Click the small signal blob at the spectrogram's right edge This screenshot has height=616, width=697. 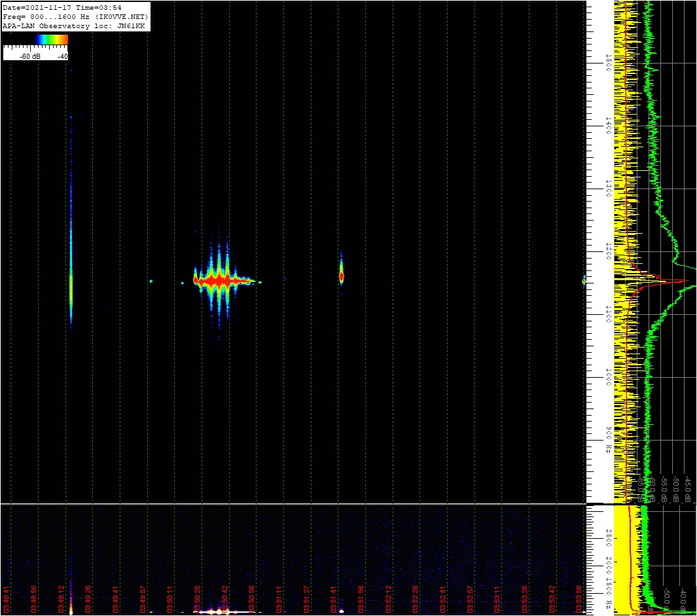click(584, 281)
